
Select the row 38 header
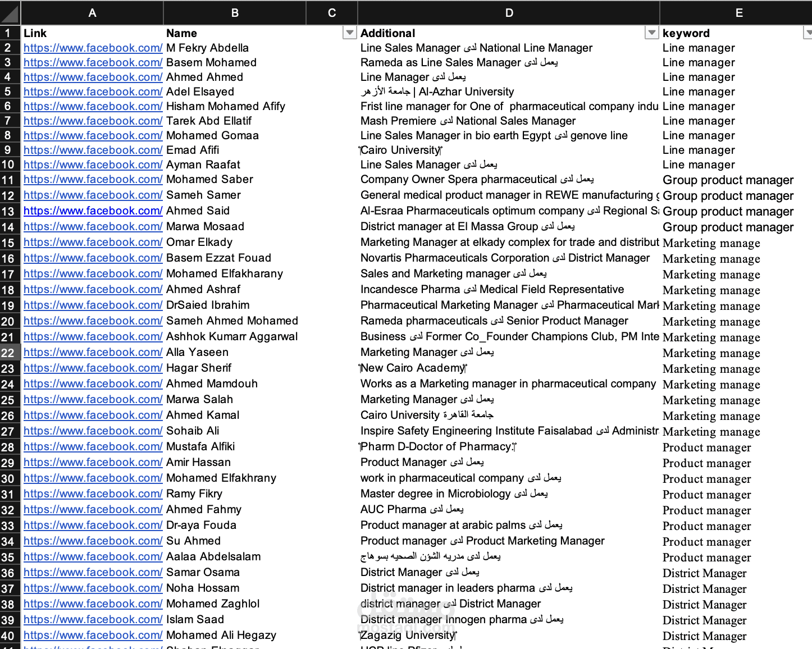[10, 604]
